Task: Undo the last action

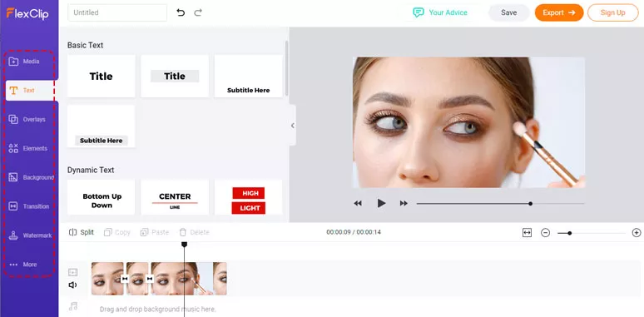Action: point(181,12)
